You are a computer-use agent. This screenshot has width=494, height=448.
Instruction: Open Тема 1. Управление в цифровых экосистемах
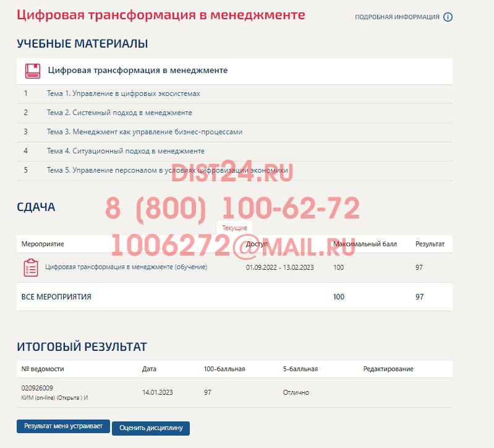pos(123,93)
